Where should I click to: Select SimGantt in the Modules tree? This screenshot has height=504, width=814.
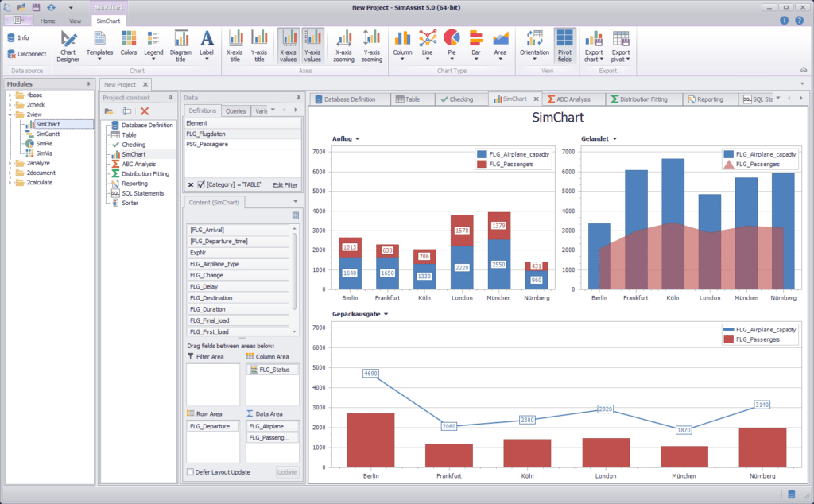click(x=48, y=134)
